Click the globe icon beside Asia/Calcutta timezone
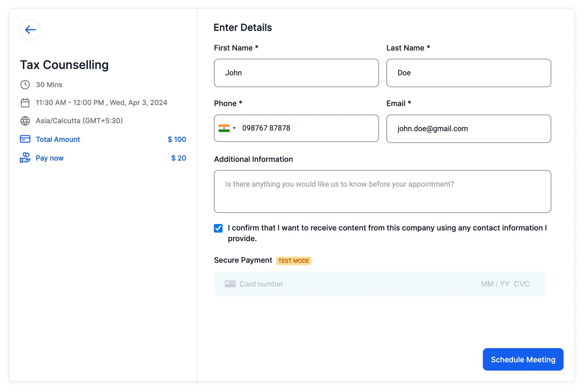The width and height of the screenshot is (586, 392). (x=25, y=121)
